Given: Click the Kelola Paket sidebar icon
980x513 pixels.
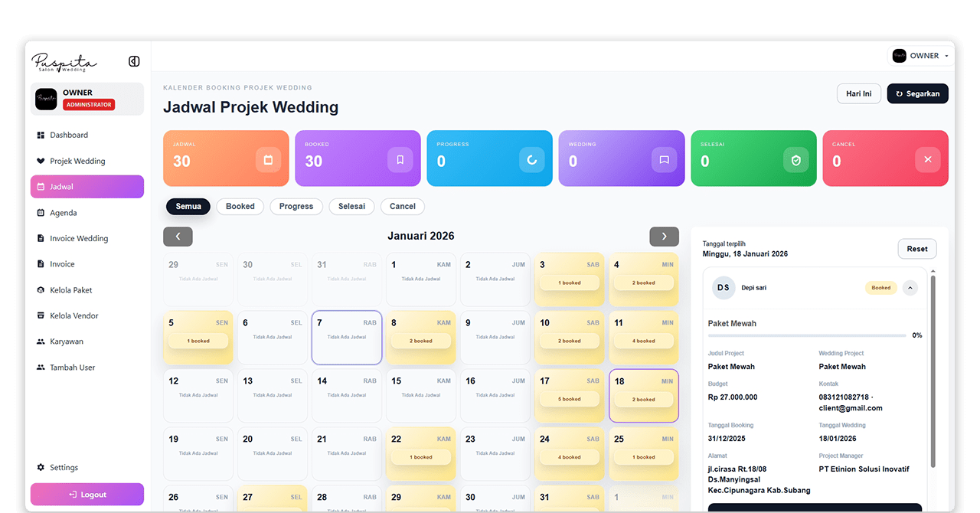Looking at the screenshot, I should coord(40,289).
